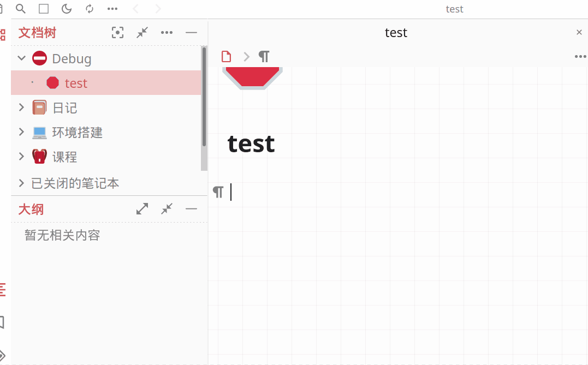588x365 pixels.
Task: Expand 已关闭的笔记本 section
Action: pyautogui.click(x=22, y=183)
